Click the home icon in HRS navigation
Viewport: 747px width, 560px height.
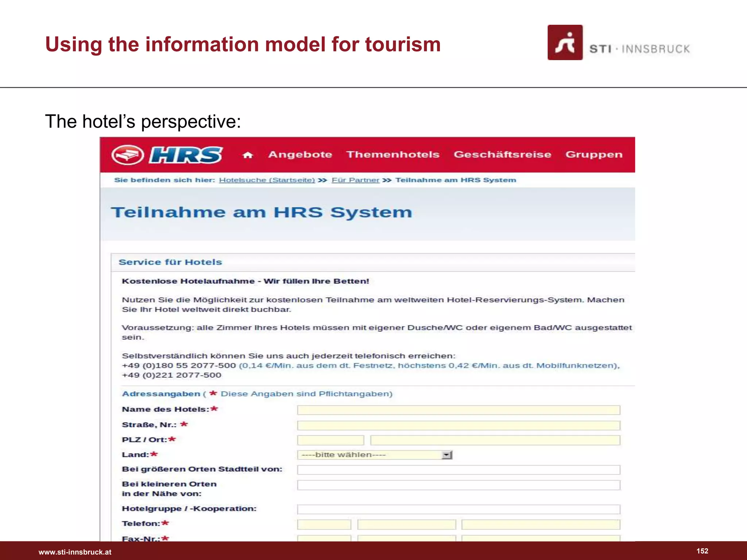tap(248, 155)
